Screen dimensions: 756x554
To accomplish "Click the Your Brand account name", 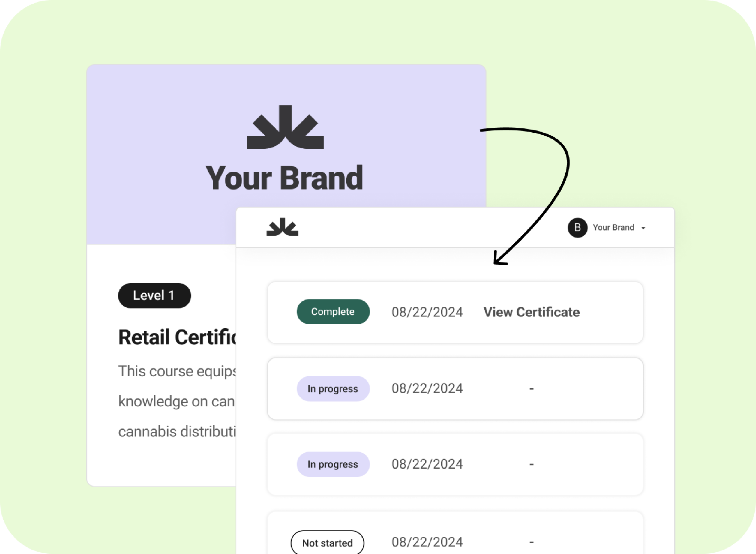I will (613, 227).
